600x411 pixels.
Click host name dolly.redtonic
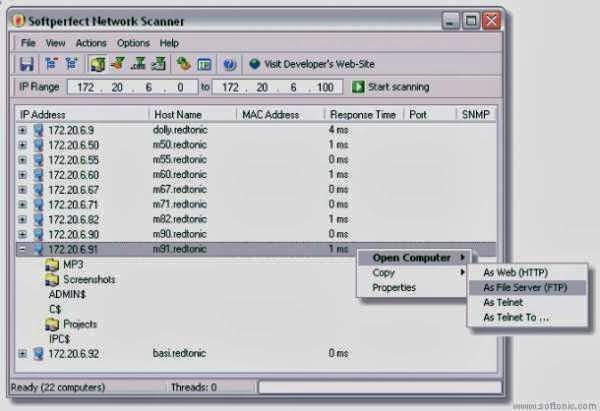(x=180, y=130)
